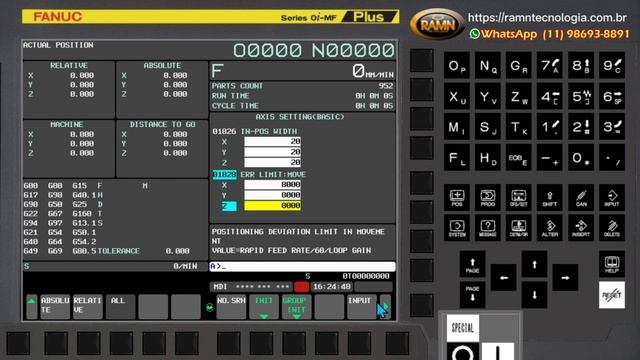Move cursor with left arrow key
This screenshot has height=360, width=640.
tap(504, 278)
